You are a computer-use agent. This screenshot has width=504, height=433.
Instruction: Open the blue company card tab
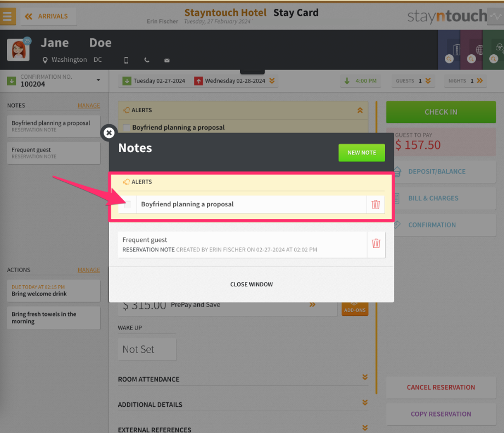(x=449, y=50)
